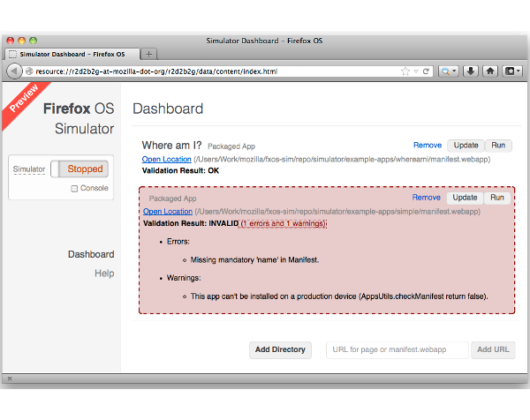The width and height of the screenshot is (530, 420).
Task: Open Help in the sidebar
Action: (x=104, y=274)
